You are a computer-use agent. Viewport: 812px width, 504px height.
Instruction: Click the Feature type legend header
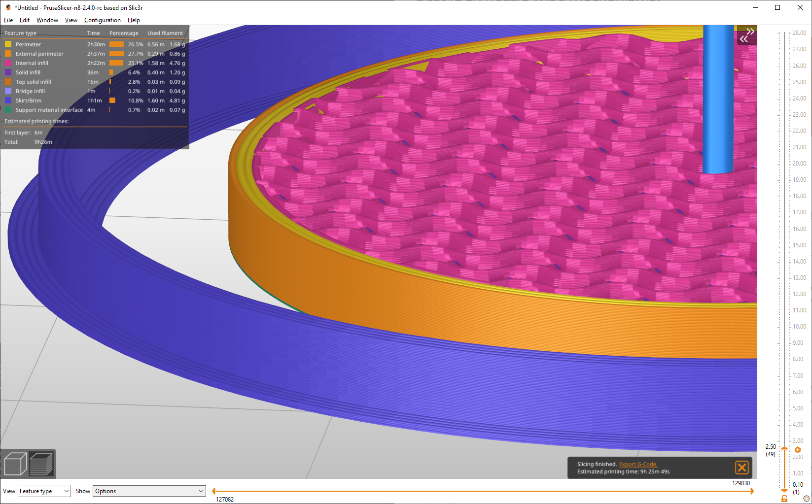pos(20,33)
